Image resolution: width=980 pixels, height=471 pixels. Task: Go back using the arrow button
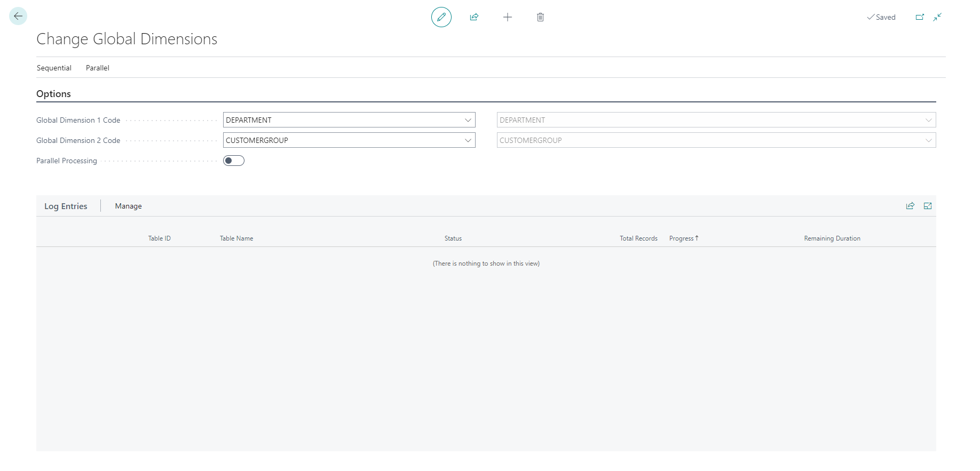click(18, 16)
